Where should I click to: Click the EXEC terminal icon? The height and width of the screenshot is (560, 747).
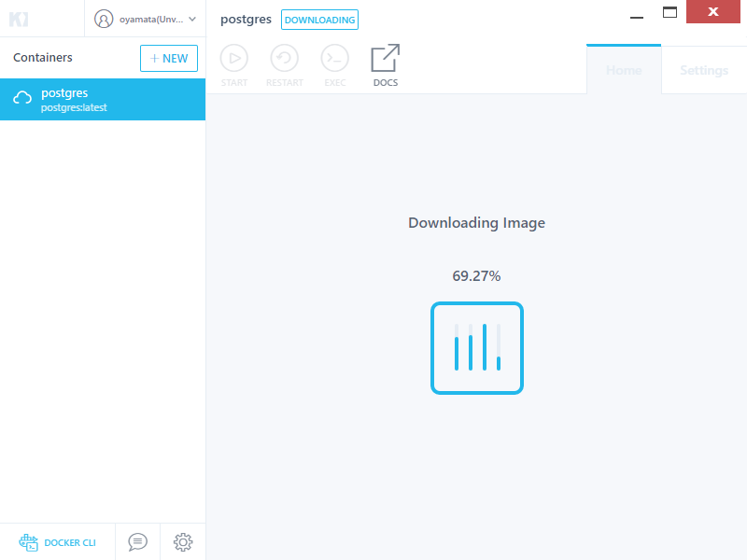[335, 58]
